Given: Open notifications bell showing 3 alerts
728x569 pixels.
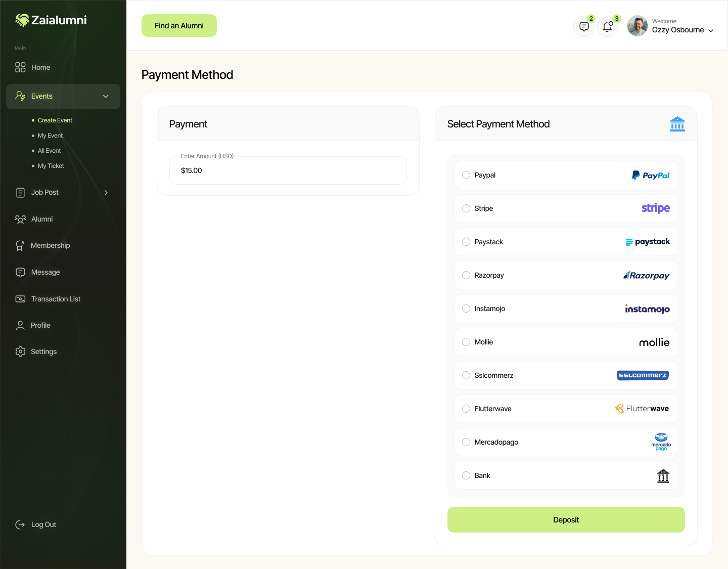Looking at the screenshot, I should point(608,26).
